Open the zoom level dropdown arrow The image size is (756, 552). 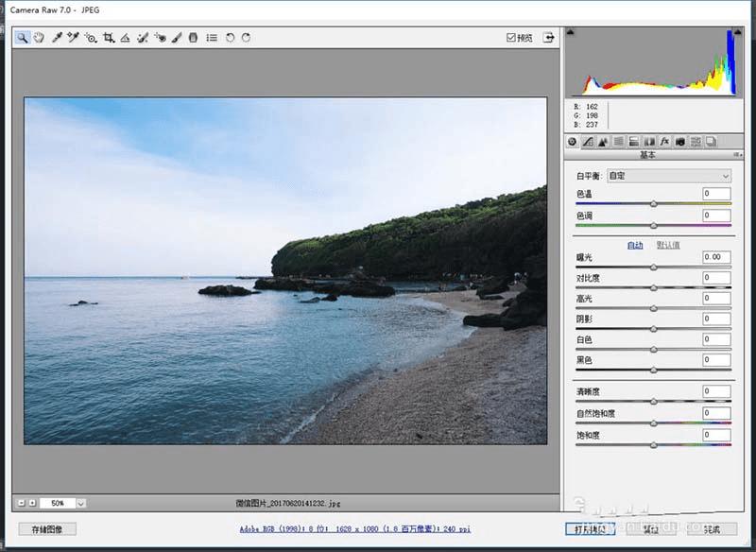80,504
